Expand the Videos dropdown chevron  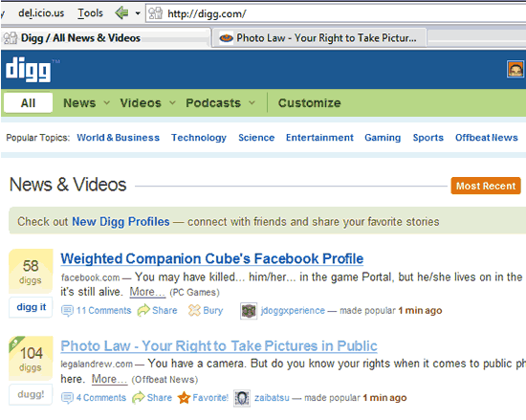[x=172, y=102]
